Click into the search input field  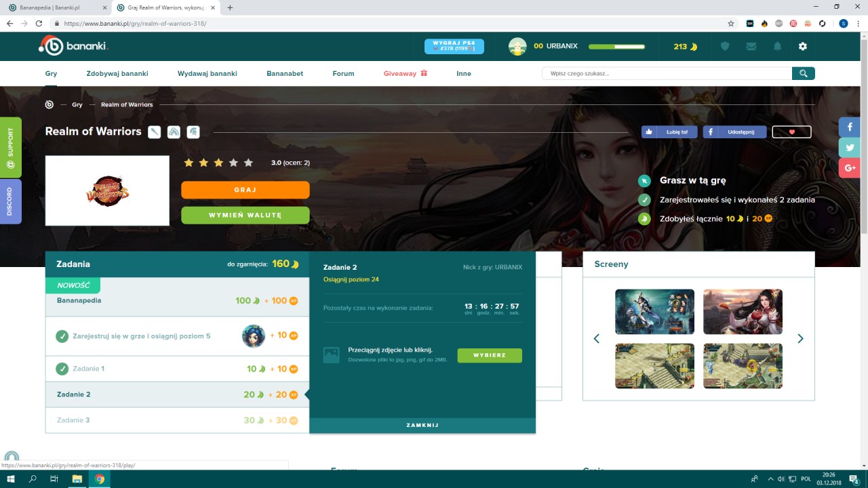tap(667, 73)
